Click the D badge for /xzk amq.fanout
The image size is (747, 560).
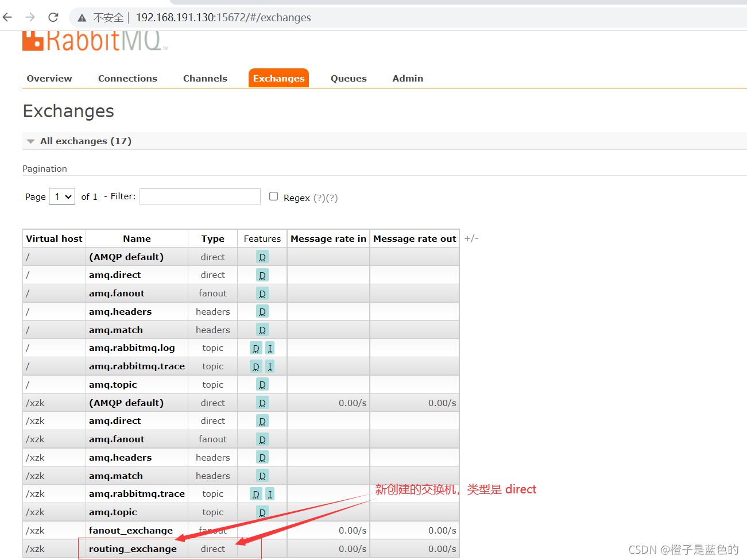262,439
